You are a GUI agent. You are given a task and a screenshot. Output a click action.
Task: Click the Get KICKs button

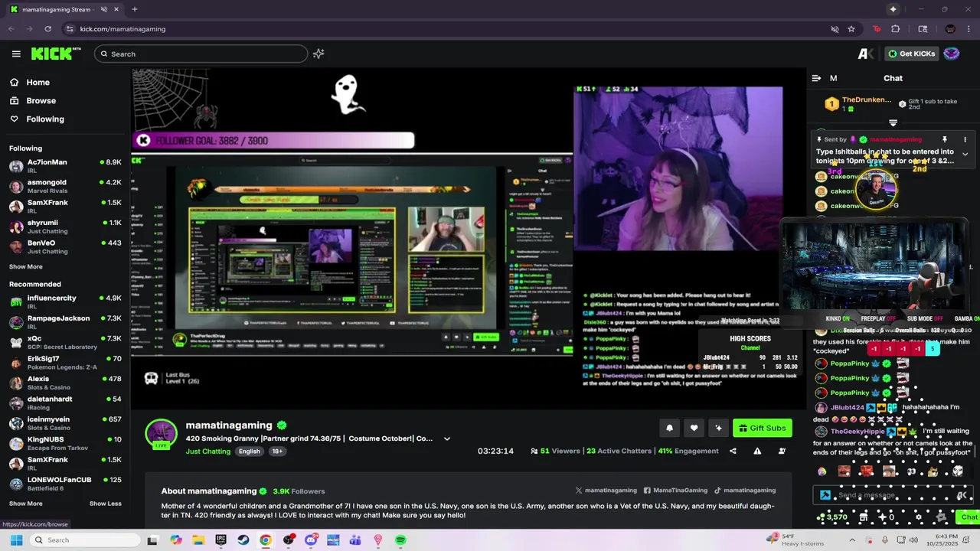[x=911, y=54]
